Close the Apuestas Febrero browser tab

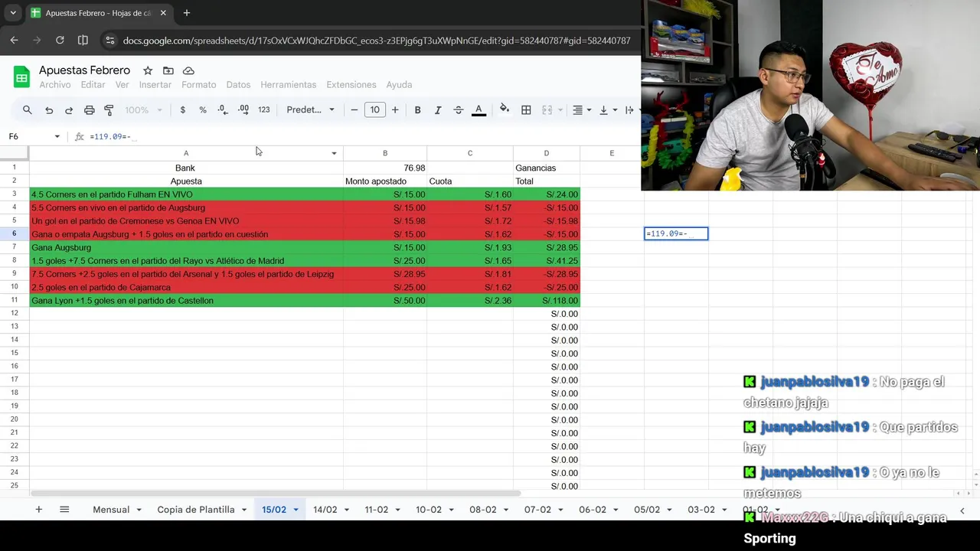pyautogui.click(x=163, y=13)
